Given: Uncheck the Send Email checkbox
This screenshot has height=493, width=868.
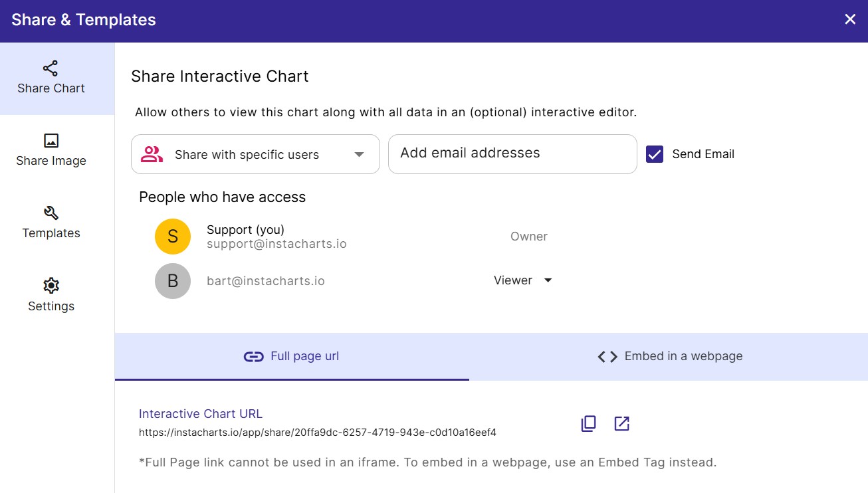Looking at the screenshot, I should click(655, 154).
